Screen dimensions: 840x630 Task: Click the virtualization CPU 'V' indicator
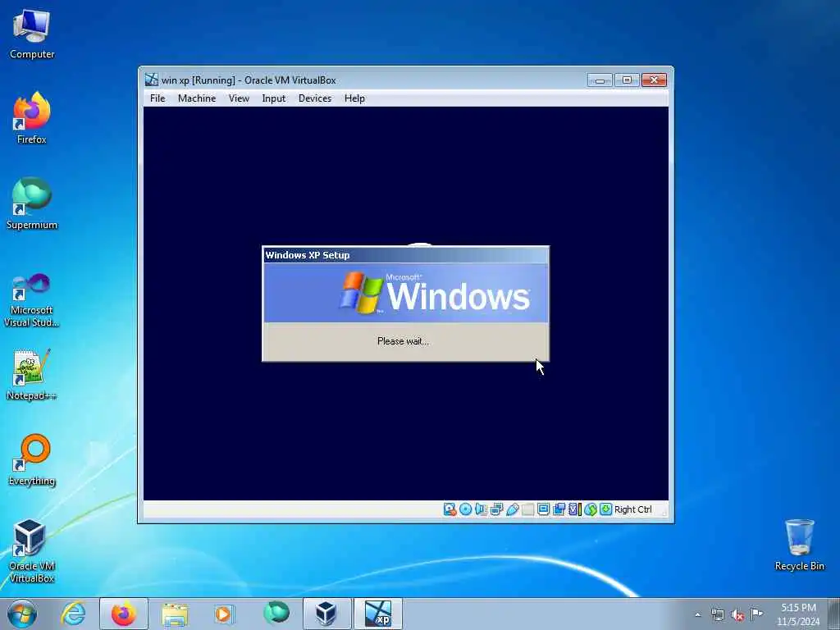coord(575,509)
